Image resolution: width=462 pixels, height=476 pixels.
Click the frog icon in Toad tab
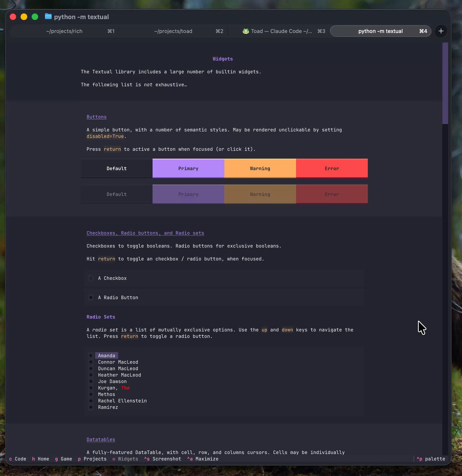246,31
